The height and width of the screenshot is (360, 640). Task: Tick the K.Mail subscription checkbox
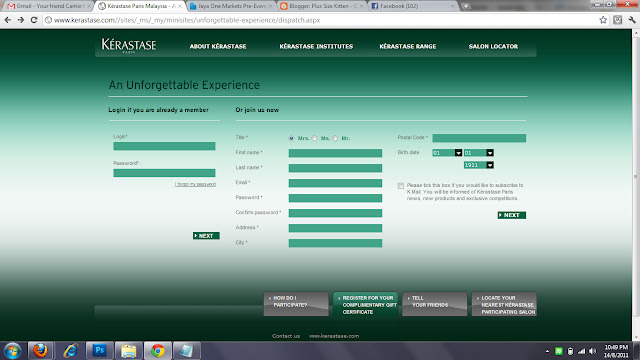click(x=400, y=186)
